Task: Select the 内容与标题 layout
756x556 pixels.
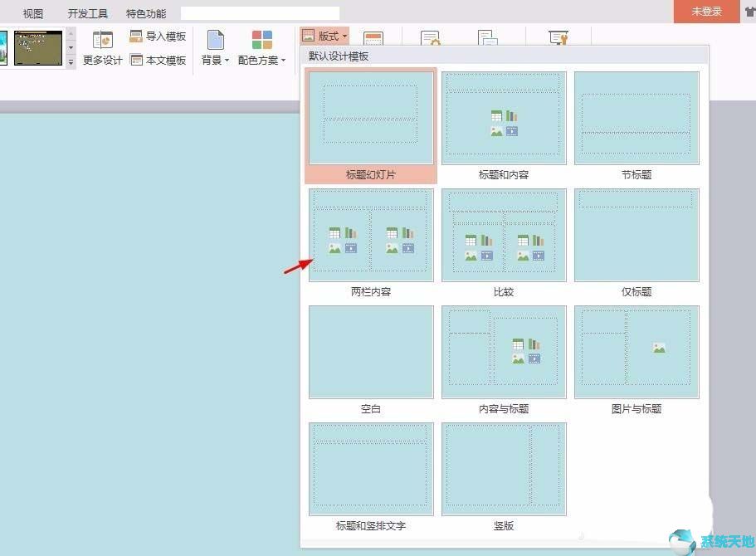Action: click(504, 359)
